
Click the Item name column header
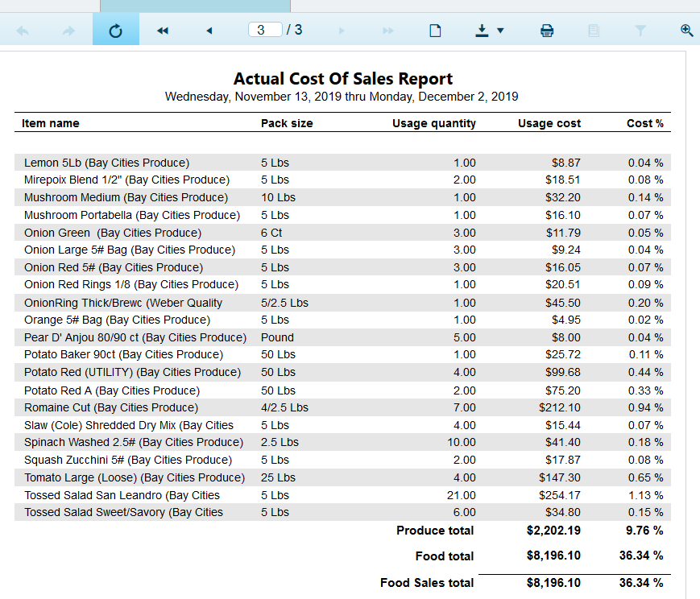50,123
